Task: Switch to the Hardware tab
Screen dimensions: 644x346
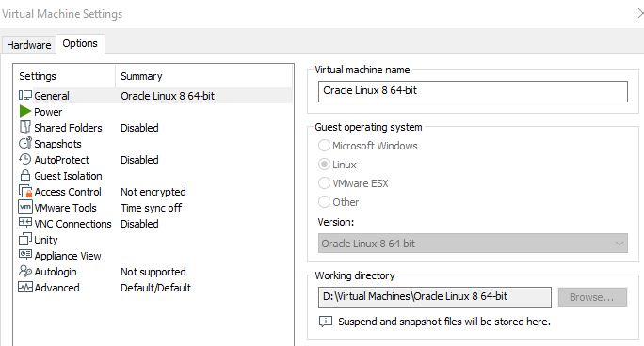Action: pyautogui.click(x=29, y=45)
